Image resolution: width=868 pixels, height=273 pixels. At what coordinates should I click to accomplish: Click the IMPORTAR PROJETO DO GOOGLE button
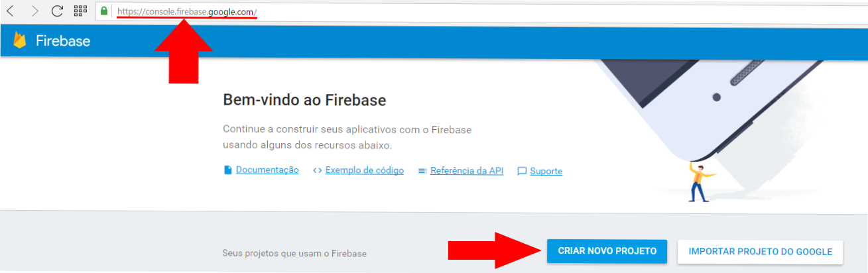click(760, 252)
